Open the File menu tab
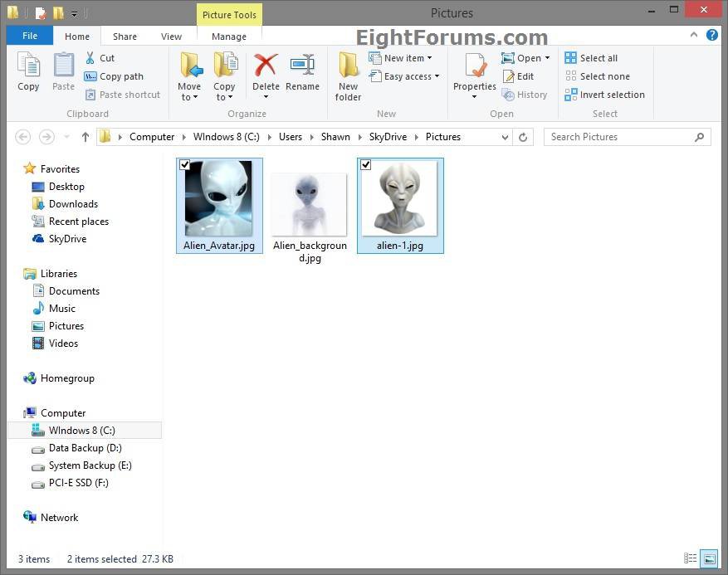The image size is (728, 575). point(30,37)
